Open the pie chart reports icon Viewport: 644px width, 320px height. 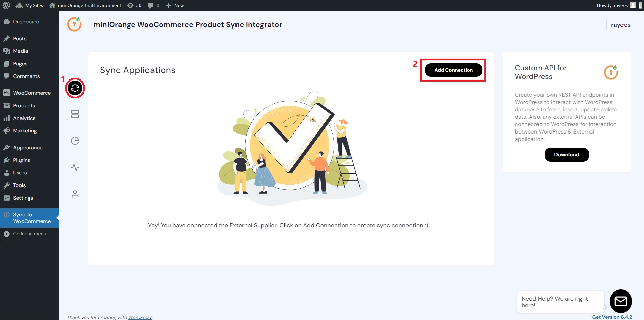(x=75, y=141)
